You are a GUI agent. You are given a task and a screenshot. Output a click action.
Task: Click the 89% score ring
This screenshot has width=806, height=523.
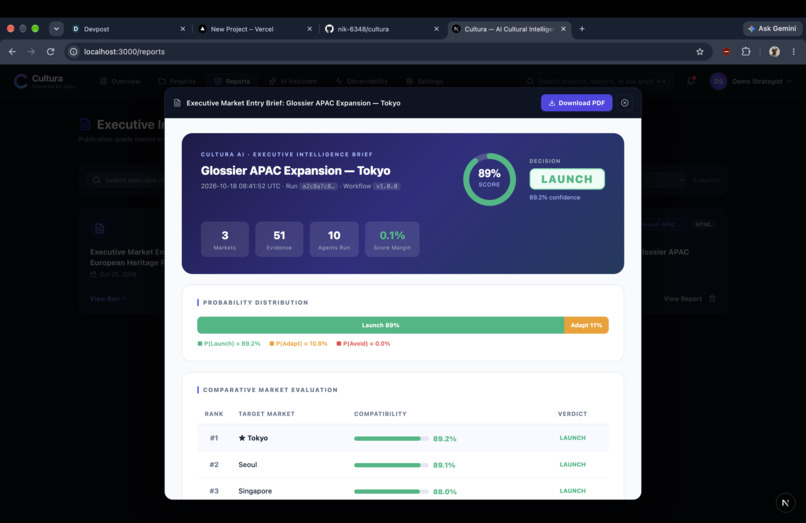click(x=489, y=179)
